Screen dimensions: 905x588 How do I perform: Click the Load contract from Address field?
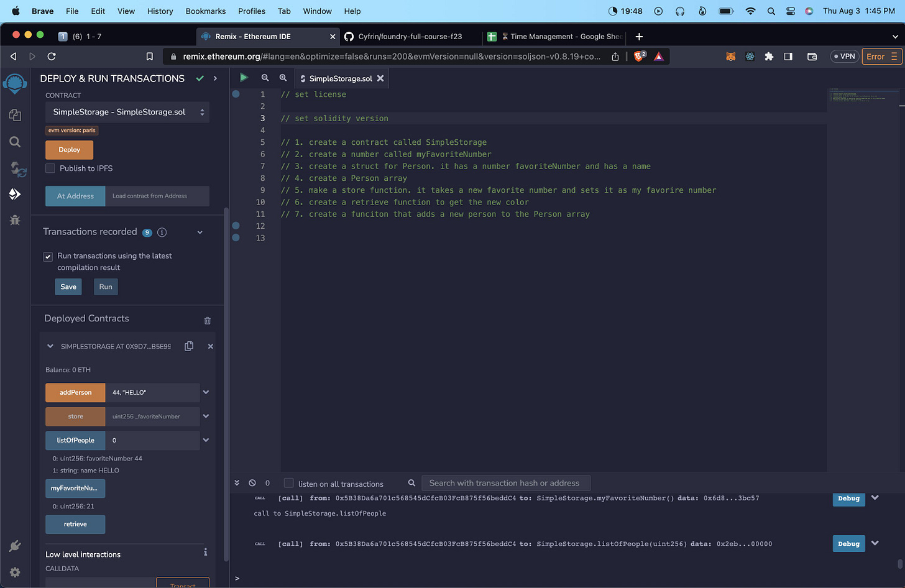tap(157, 196)
